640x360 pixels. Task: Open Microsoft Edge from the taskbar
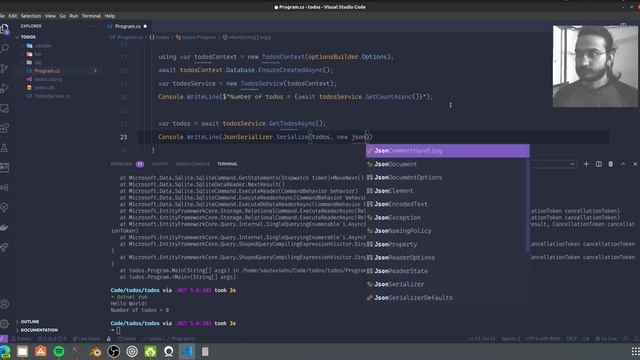(x=4, y=351)
